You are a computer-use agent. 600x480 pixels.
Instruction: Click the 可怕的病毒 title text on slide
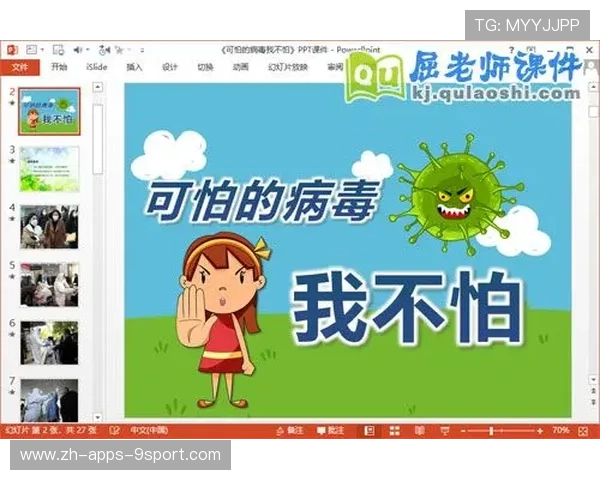[263, 202]
